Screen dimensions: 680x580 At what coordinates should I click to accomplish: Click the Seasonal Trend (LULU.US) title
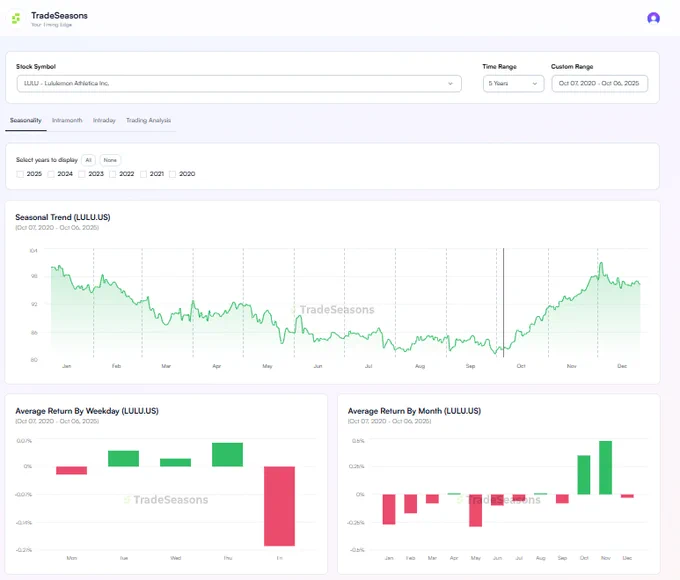(63, 217)
